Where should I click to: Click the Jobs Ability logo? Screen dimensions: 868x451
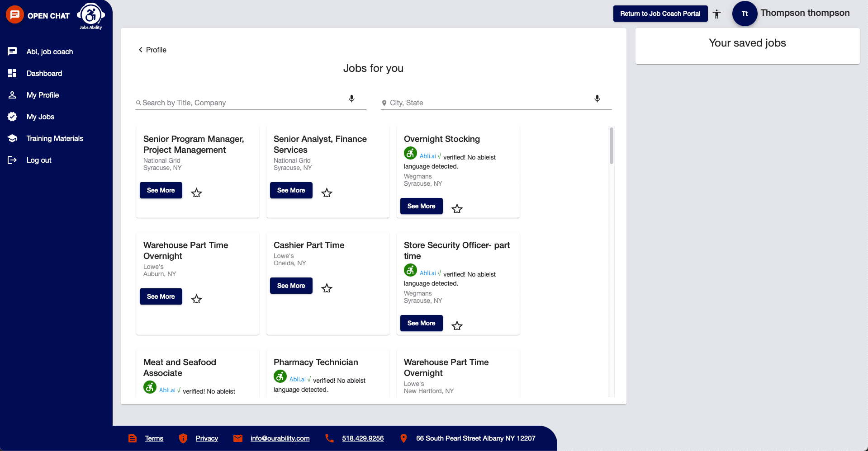pos(91,16)
